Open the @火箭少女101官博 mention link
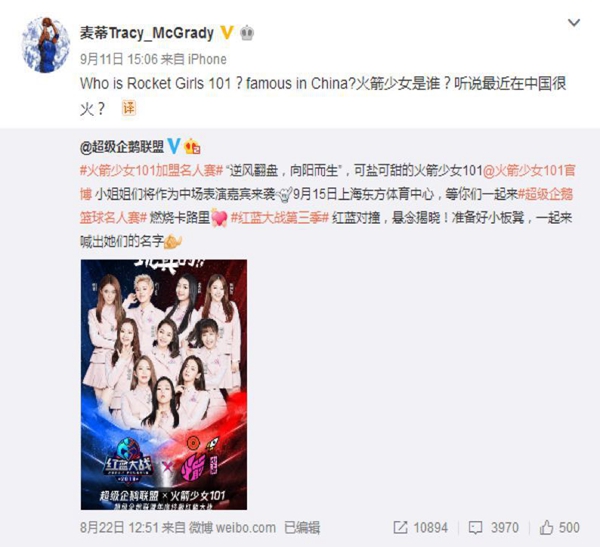 [x=328, y=182]
